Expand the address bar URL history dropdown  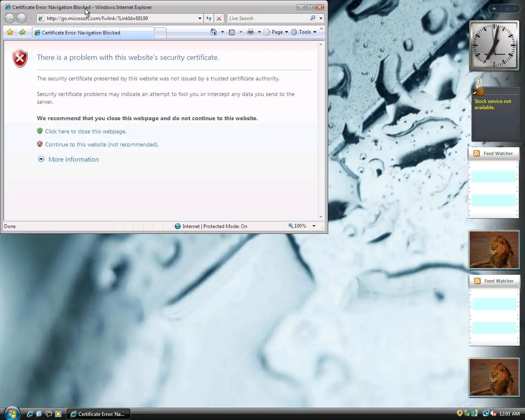coord(200,18)
